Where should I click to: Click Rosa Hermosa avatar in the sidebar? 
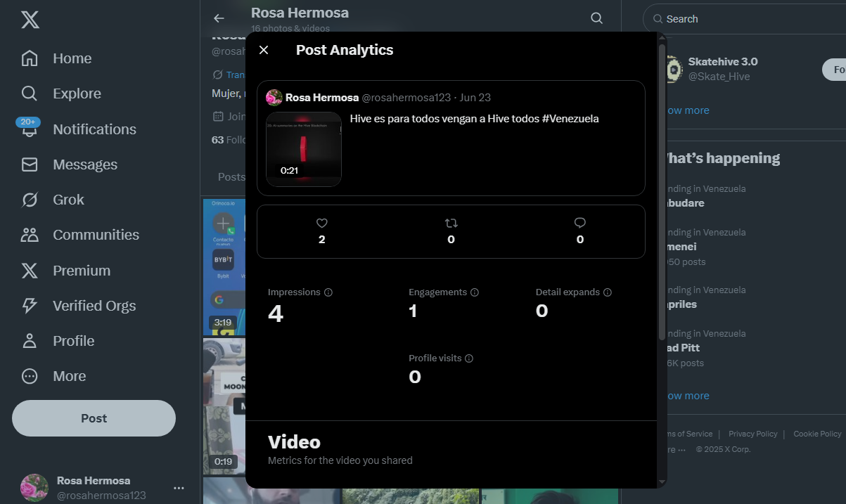(34, 488)
